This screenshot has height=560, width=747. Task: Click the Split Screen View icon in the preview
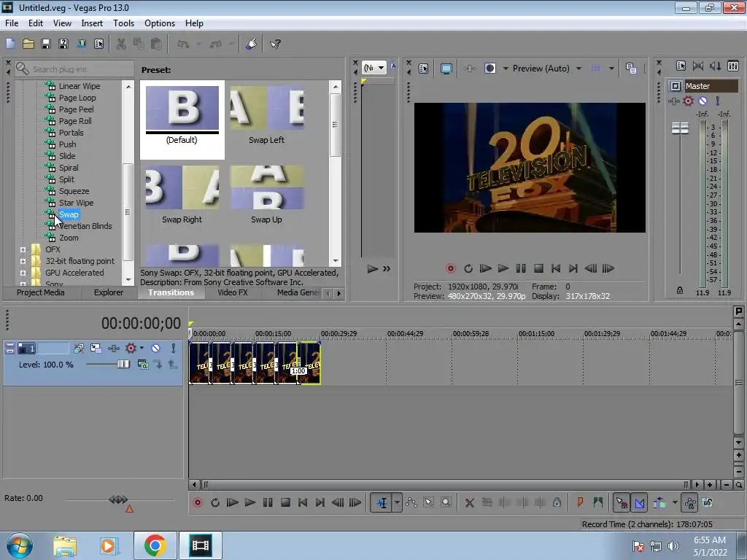point(489,69)
